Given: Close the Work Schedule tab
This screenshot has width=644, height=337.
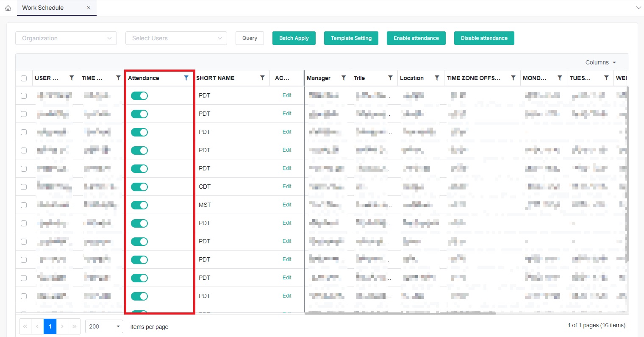Looking at the screenshot, I should (89, 8).
